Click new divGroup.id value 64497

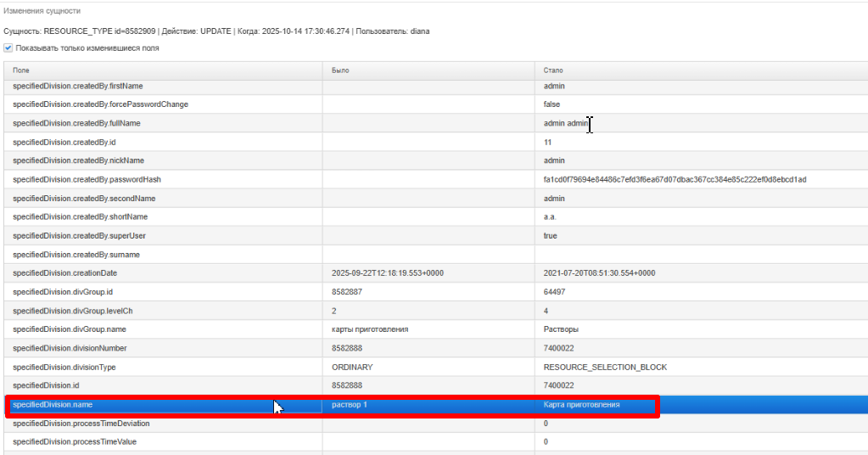click(554, 292)
